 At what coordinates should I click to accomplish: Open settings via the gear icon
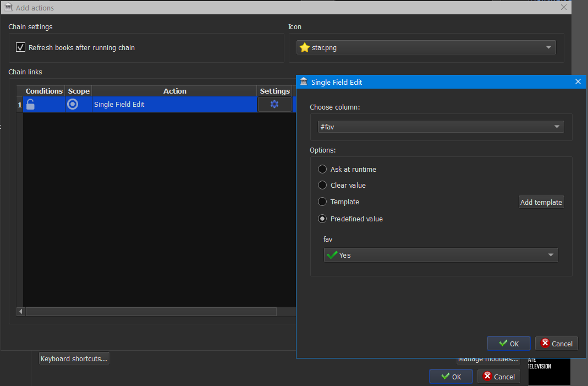point(274,105)
